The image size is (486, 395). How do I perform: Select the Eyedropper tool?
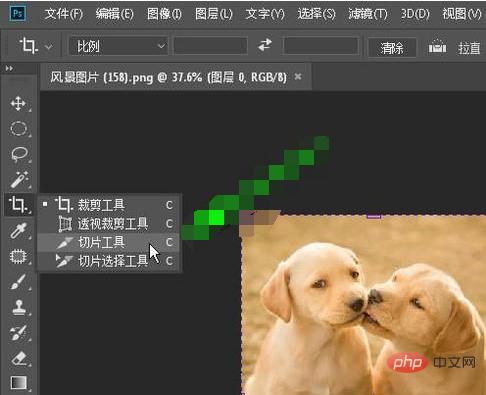pyautogui.click(x=19, y=230)
